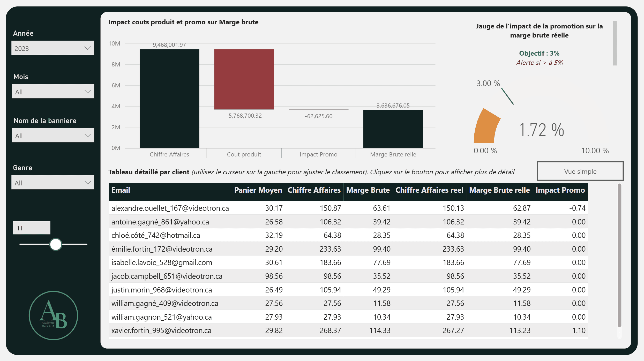
Task: Open the Nom de la banniere dropdown
Action: click(x=53, y=136)
